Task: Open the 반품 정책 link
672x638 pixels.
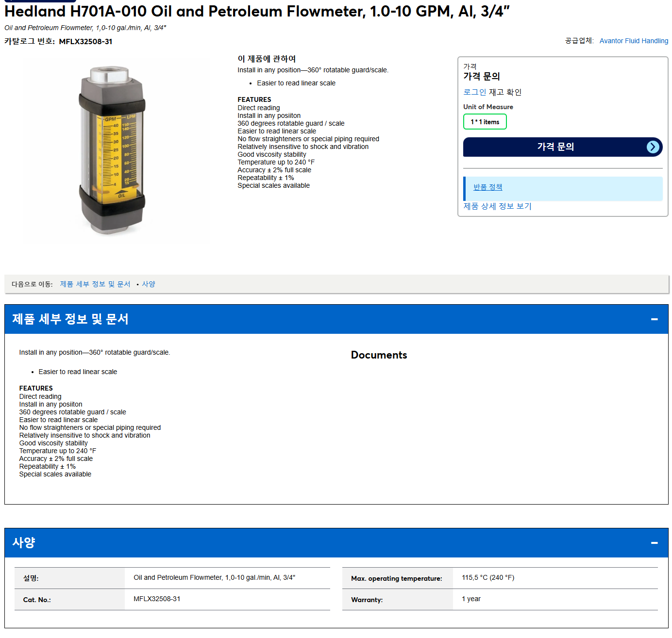Action: 487,187
